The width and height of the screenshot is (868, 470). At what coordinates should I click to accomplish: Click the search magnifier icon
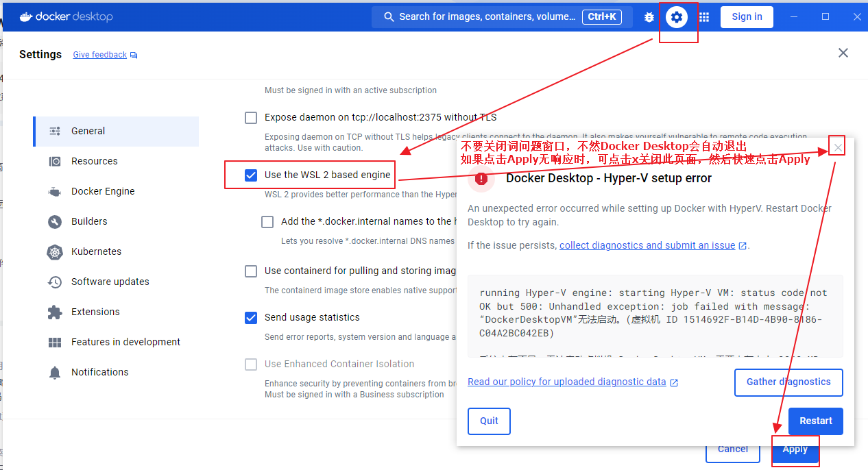(x=389, y=17)
